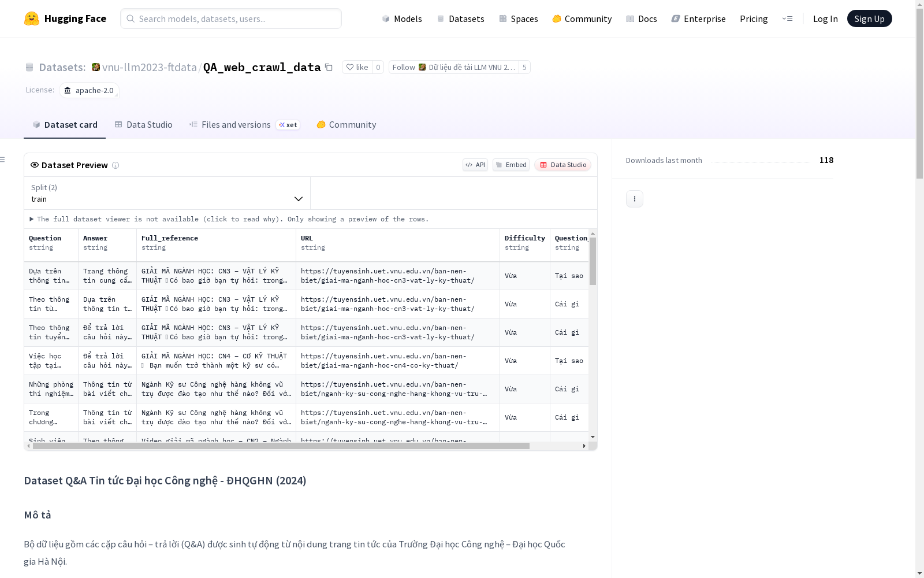924x578 pixels.
Task: Focus the search models, datasets, users field
Action: pyautogui.click(x=231, y=18)
